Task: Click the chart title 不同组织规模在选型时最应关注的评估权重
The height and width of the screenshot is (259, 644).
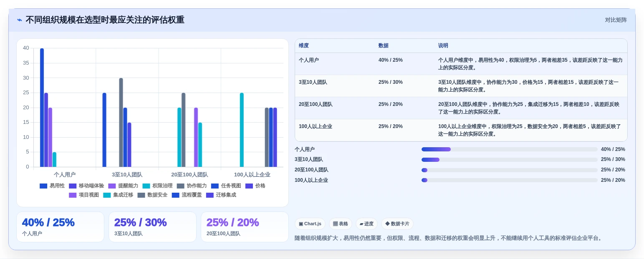Action: [x=105, y=20]
